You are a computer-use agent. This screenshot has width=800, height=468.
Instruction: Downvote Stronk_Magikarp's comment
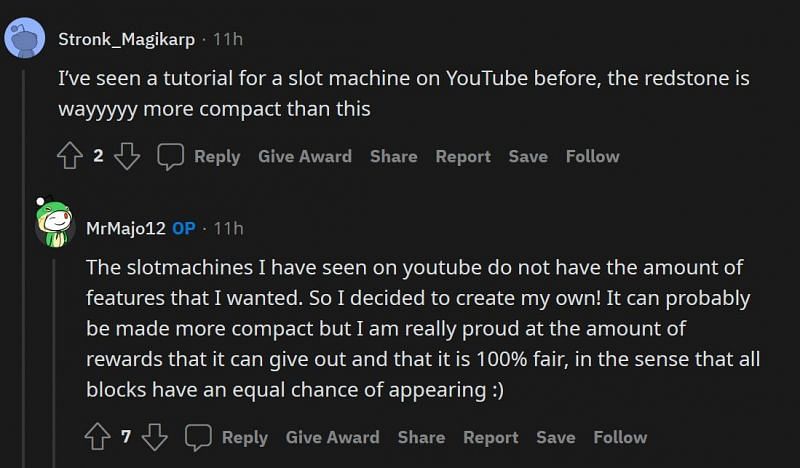tap(127, 156)
